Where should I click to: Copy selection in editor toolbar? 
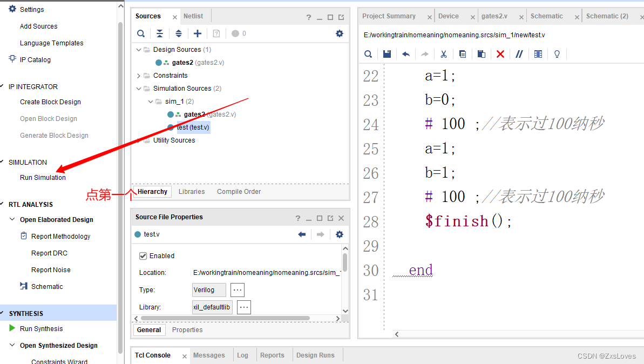click(463, 54)
